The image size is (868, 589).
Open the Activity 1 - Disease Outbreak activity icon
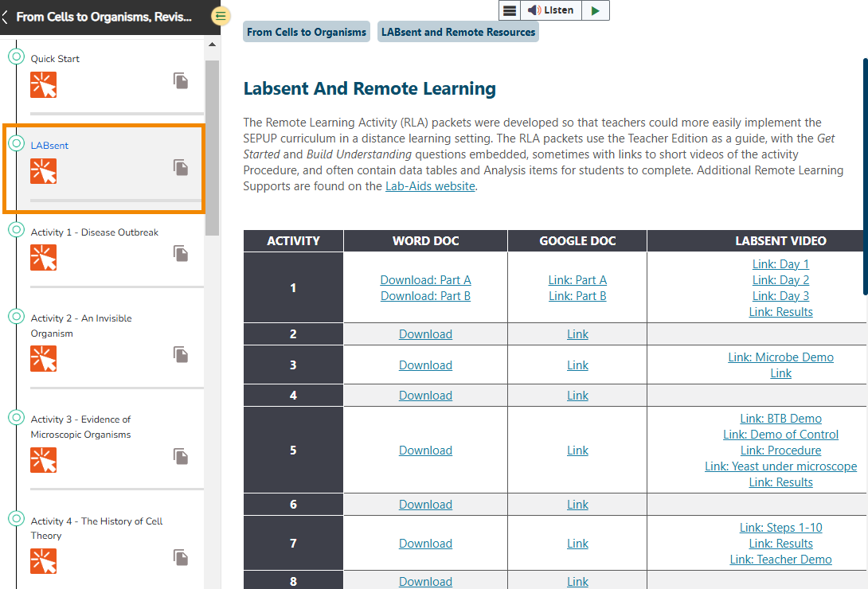coord(43,257)
